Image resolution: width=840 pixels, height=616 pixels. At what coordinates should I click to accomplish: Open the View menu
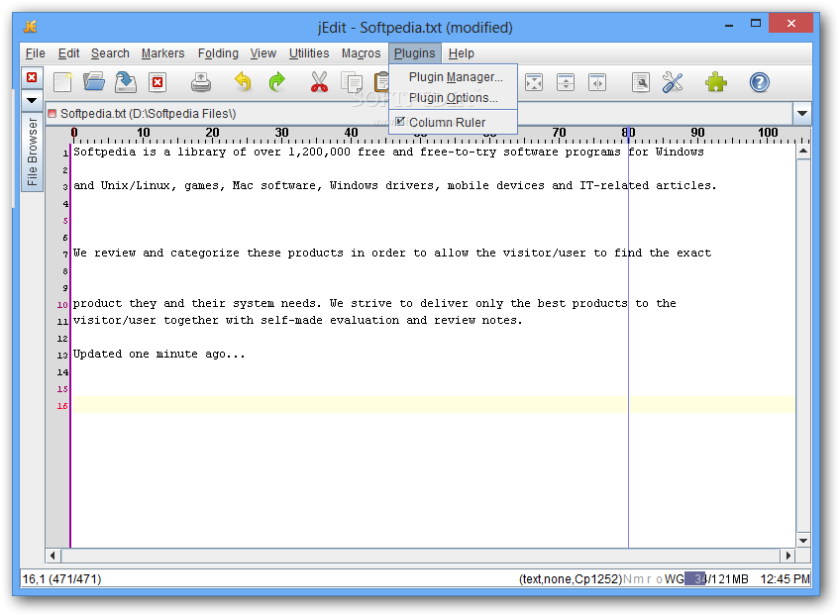click(263, 53)
